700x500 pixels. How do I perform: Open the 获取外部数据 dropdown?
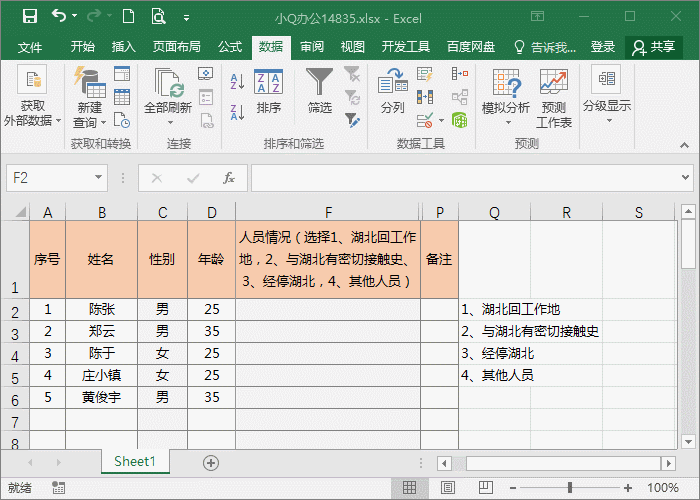[x=32, y=96]
